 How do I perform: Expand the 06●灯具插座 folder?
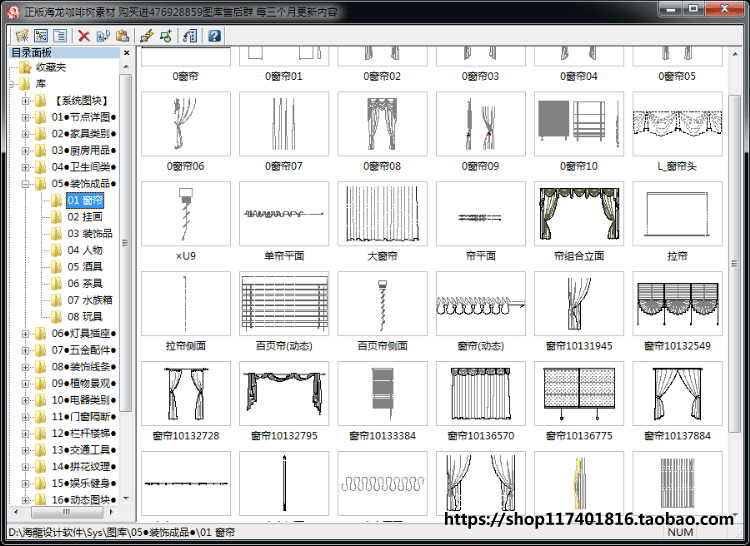(26, 333)
